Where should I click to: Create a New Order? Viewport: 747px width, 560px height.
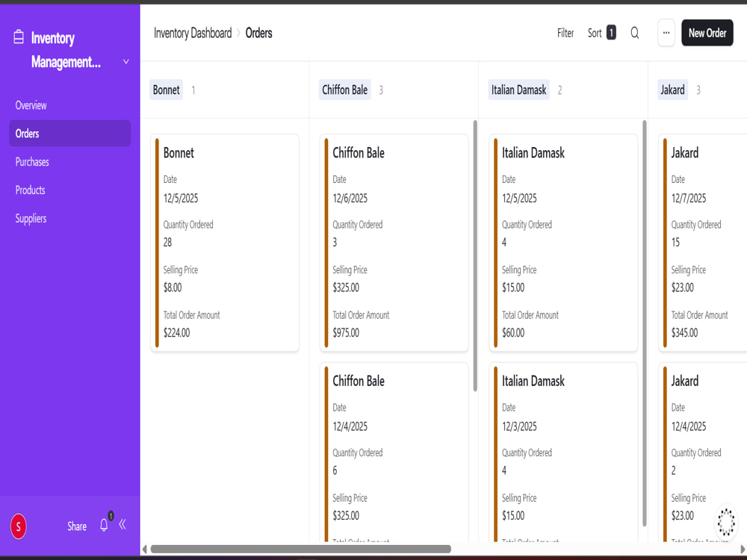(x=707, y=33)
